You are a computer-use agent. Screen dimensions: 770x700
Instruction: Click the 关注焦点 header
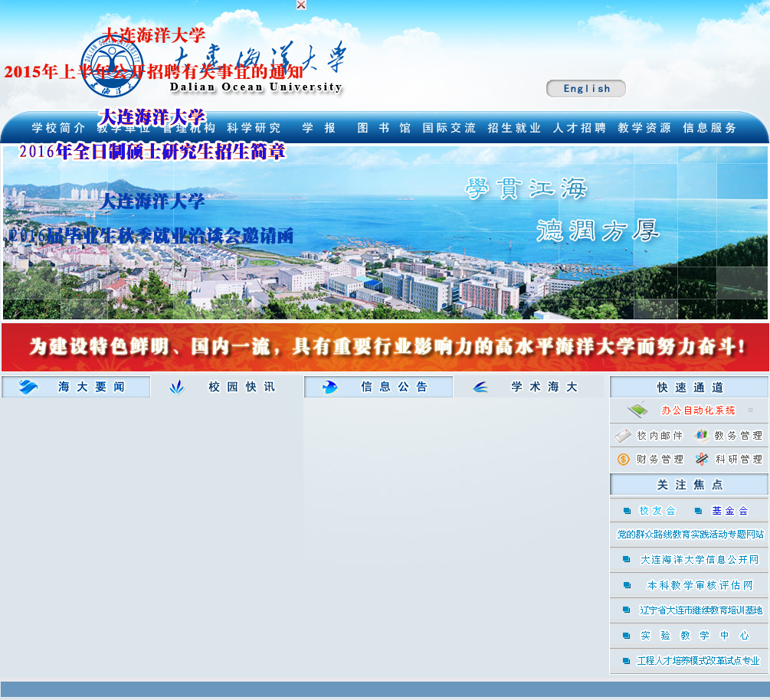689,485
